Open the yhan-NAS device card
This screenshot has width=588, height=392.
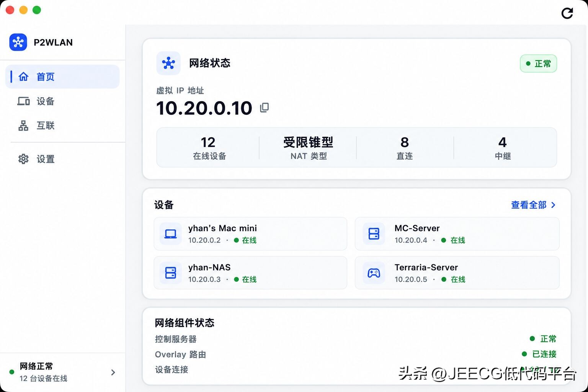point(250,273)
